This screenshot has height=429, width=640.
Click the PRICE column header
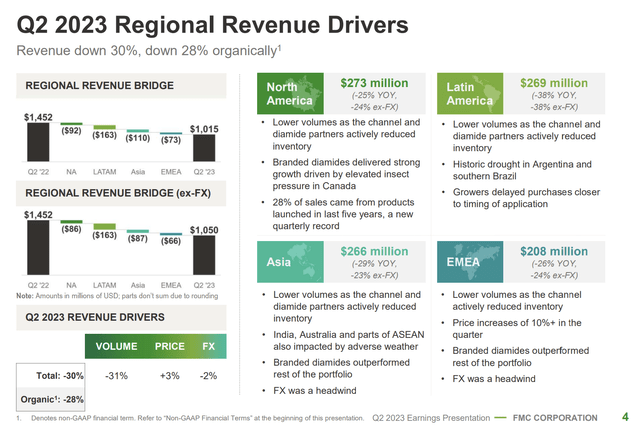tap(170, 345)
